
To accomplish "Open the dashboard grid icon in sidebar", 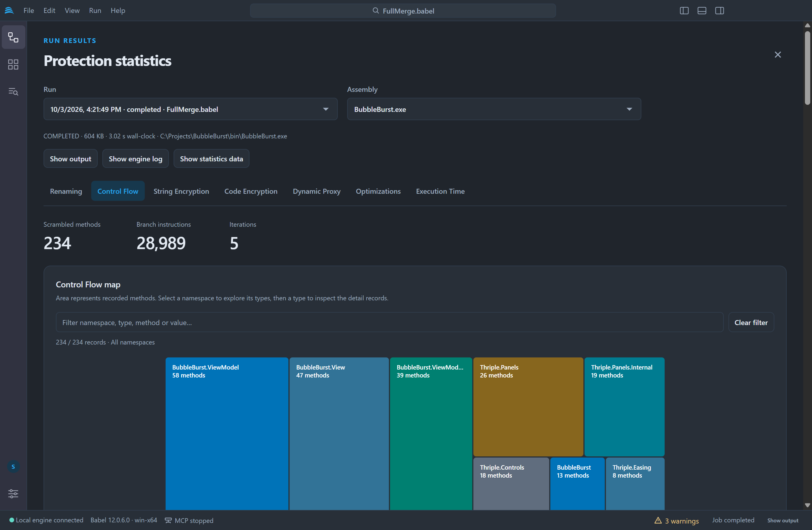I will pyautogui.click(x=13, y=64).
